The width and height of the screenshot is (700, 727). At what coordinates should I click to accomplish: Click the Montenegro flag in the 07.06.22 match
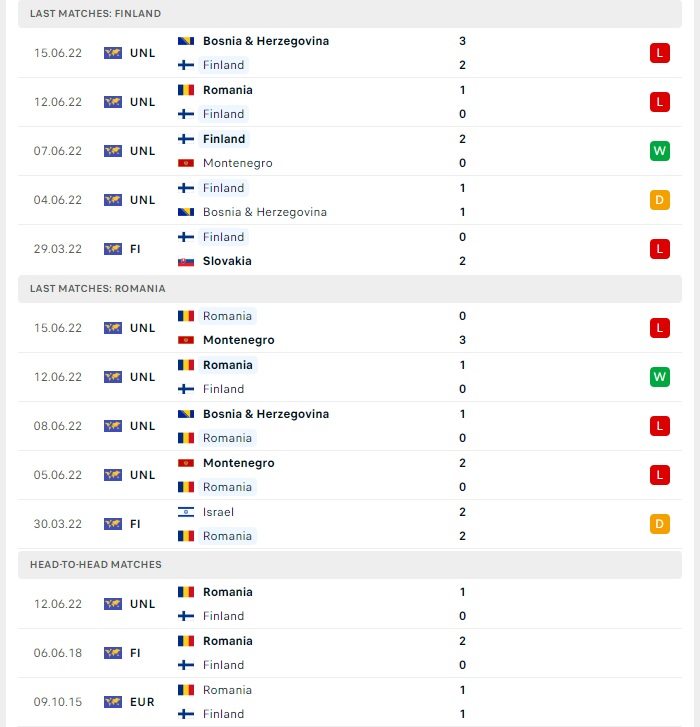(186, 163)
